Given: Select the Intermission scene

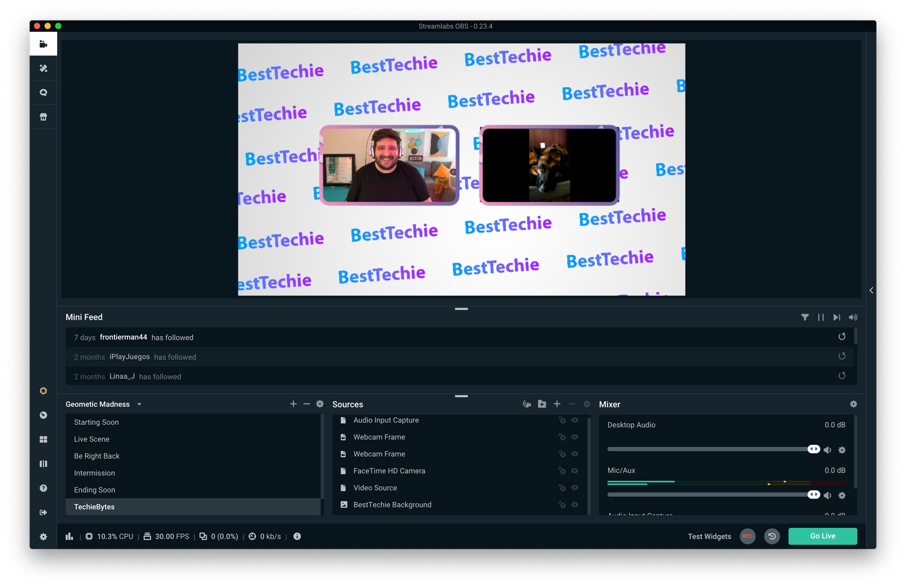Looking at the screenshot, I should tap(95, 473).
